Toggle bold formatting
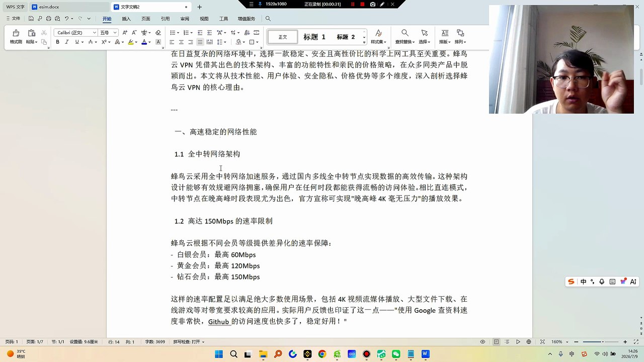The height and width of the screenshot is (362, 644). point(57,42)
